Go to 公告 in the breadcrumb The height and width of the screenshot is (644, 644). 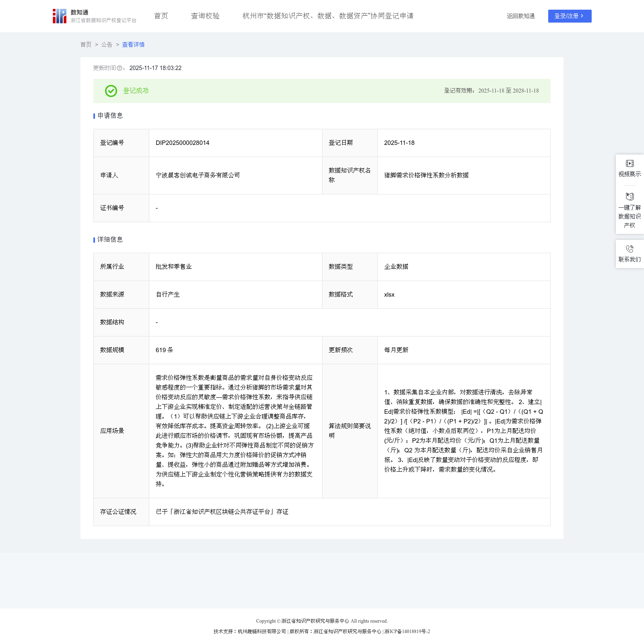pyautogui.click(x=107, y=45)
